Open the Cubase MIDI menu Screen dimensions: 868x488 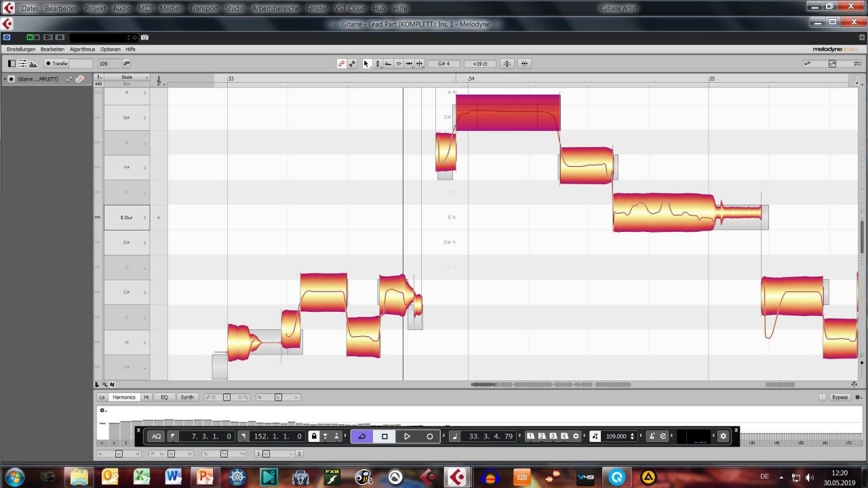coord(146,8)
